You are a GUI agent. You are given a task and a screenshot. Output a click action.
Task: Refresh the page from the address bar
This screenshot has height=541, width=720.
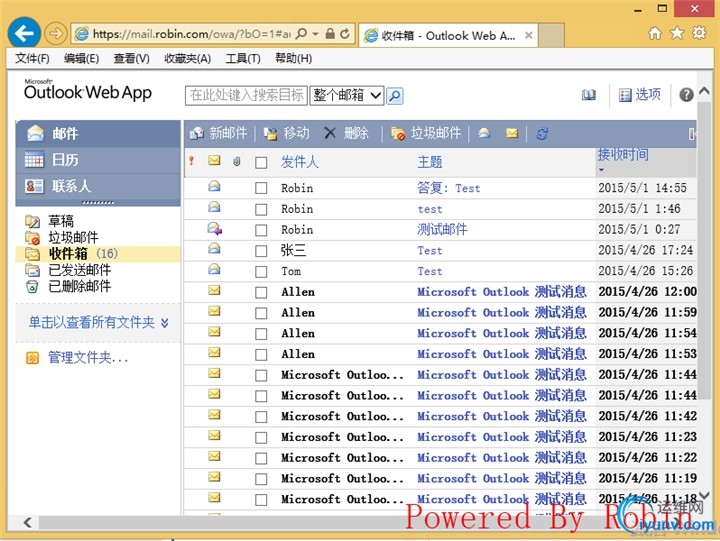345,34
